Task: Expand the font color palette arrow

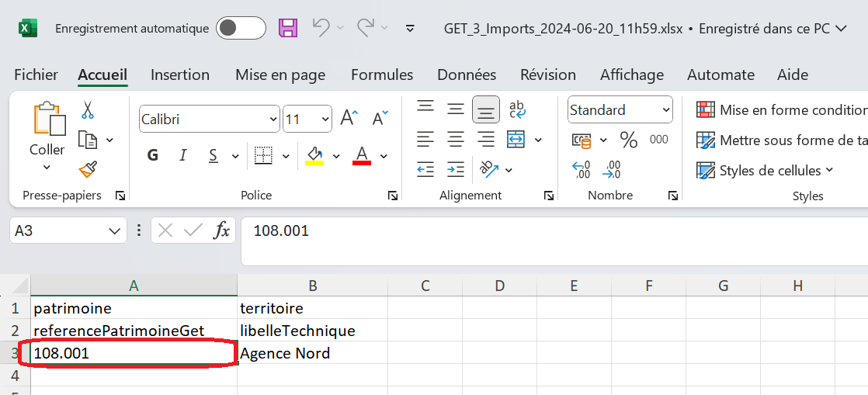Action: (x=383, y=157)
